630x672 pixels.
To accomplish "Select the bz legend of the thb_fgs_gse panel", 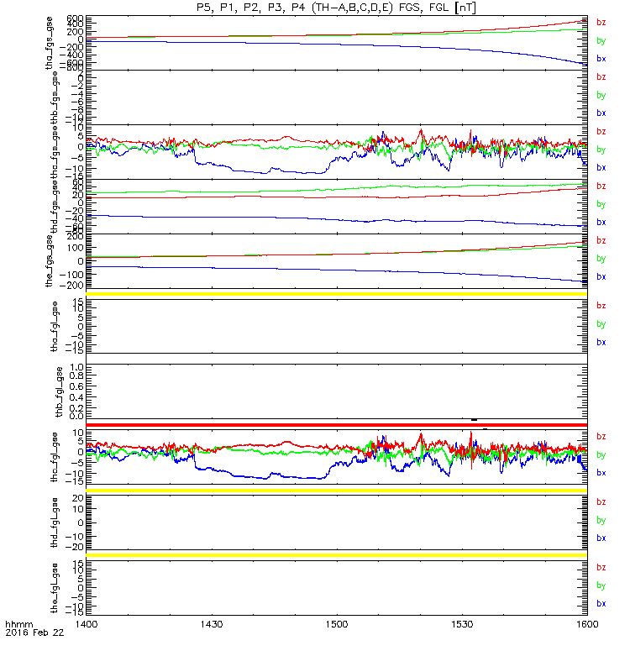I will tap(601, 76).
